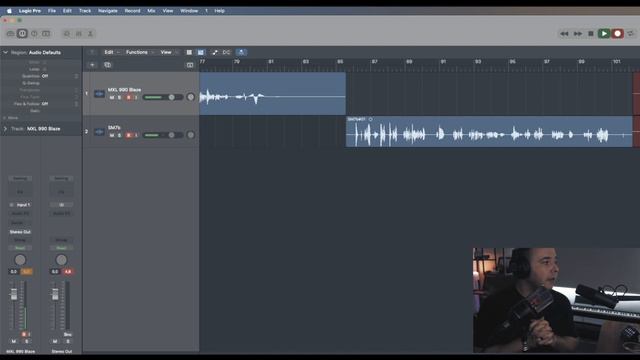Open the Editors scissors button
Image resolution: width=640 pixels, height=360 pixels.
[x=90, y=33]
